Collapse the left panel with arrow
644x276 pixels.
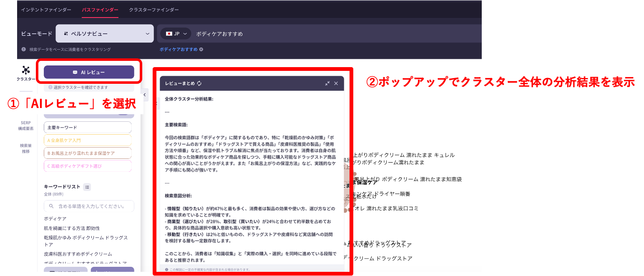(145, 95)
